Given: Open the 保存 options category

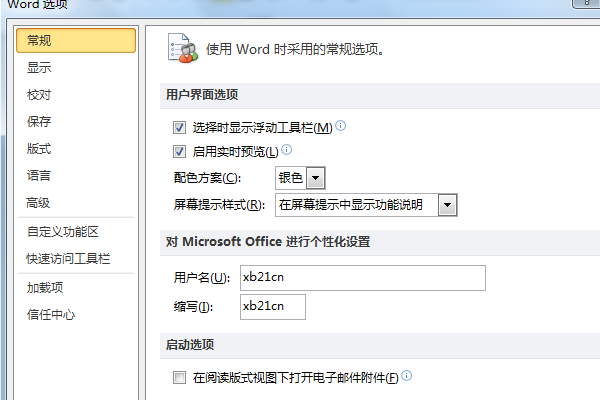Looking at the screenshot, I should point(39,122).
